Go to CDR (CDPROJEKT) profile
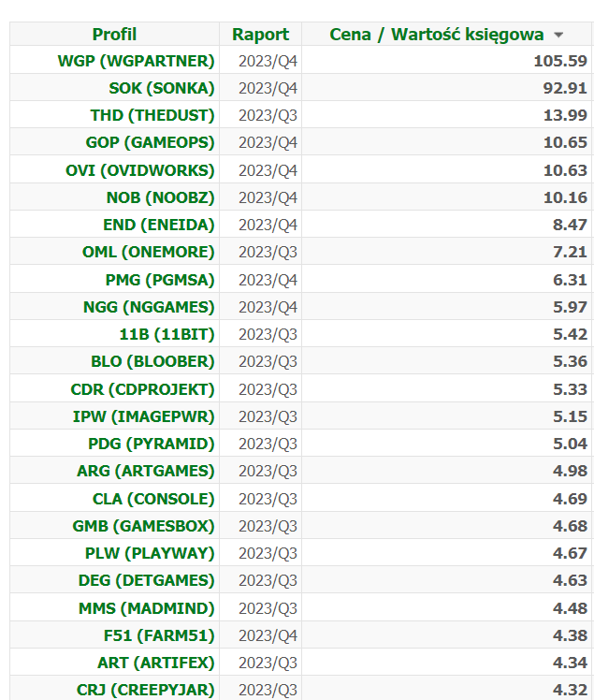Image resolution: width=594 pixels, height=700 pixels. pyautogui.click(x=142, y=389)
